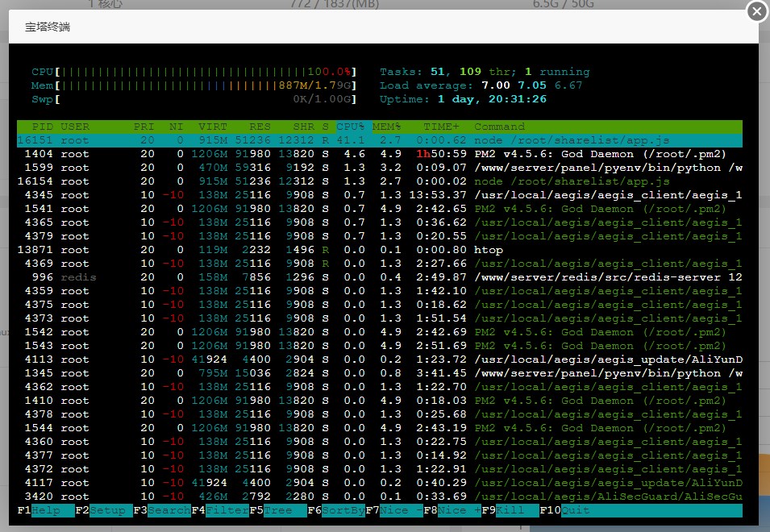Viewport: 770px width, 532px height.
Task: Click F8 Nice + in htop footer
Action: 452,510
